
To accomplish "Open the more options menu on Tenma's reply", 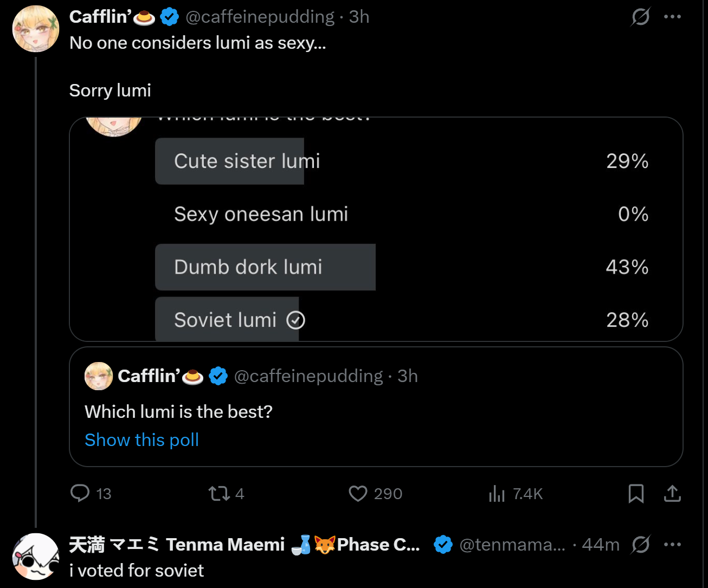I will (x=672, y=544).
